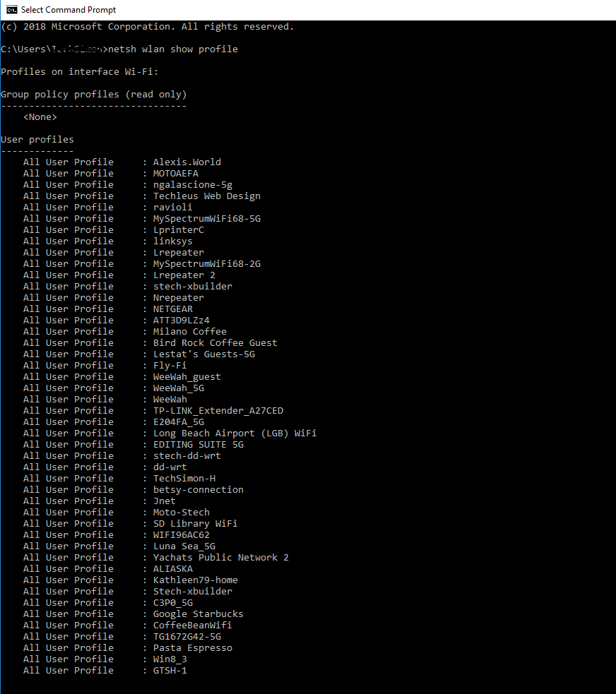Select the Long Beach Airport (LGB) WiFi profile
The height and width of the screenshot is (694, 616).
point(235,433)
